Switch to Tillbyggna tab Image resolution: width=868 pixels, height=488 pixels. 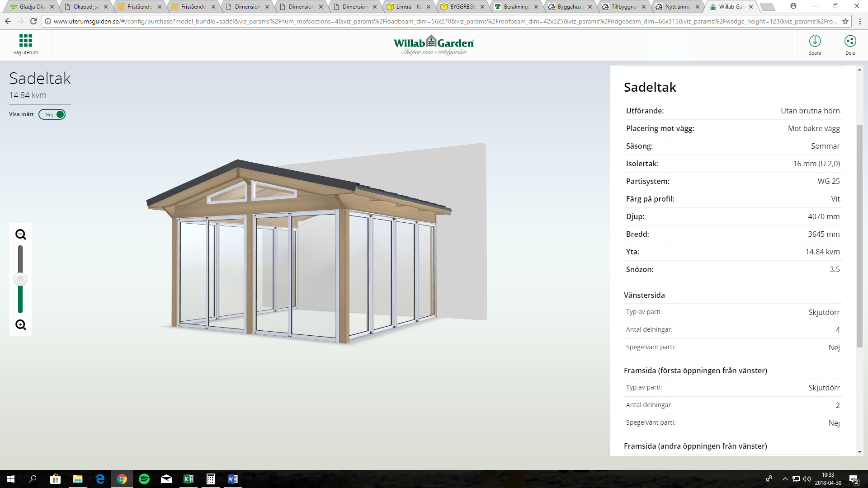624,7
